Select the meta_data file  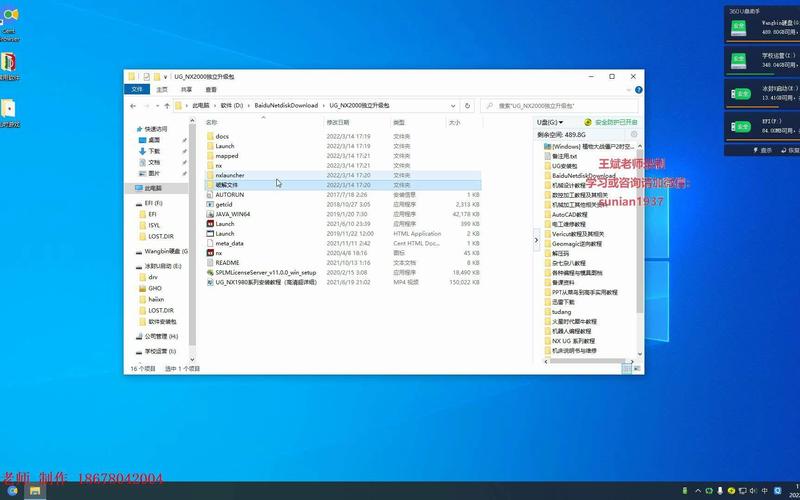(x=229, y=243)
